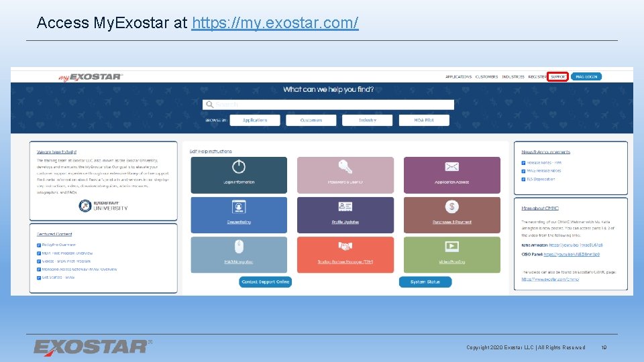Open MDA Pilot Program Overview link

click(67, 253)
